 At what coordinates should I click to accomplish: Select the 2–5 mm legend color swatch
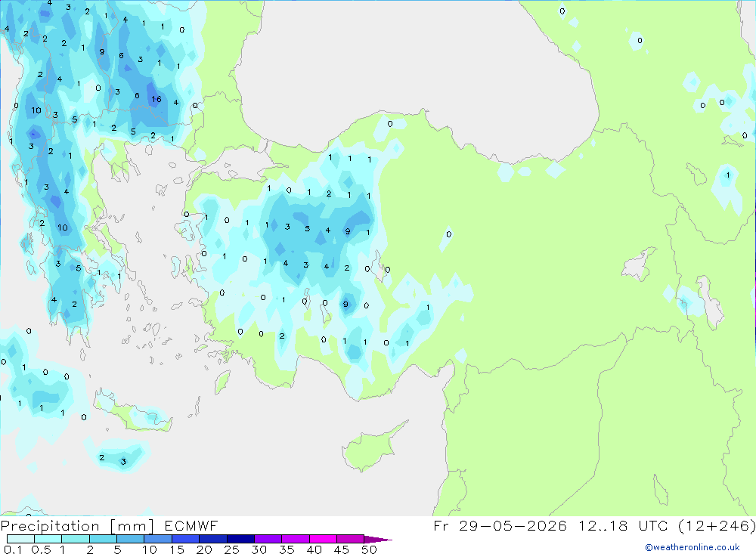coord(103,539)
